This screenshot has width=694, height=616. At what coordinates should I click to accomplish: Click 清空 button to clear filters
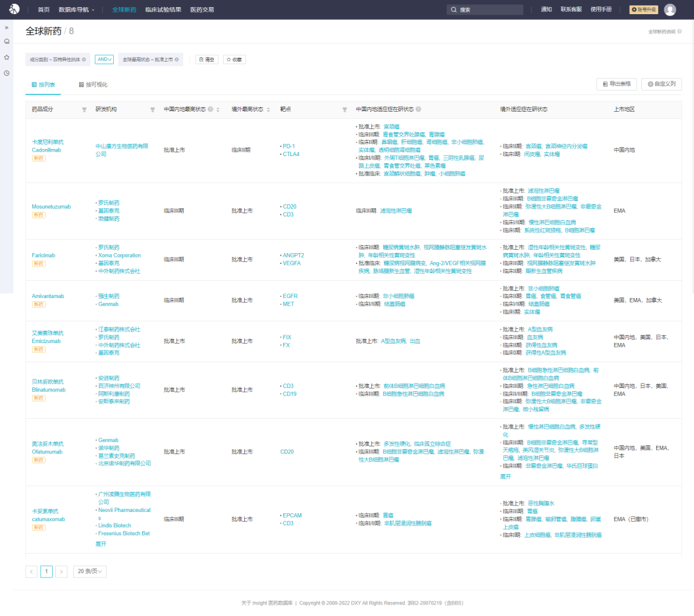[x=207, y=59]
